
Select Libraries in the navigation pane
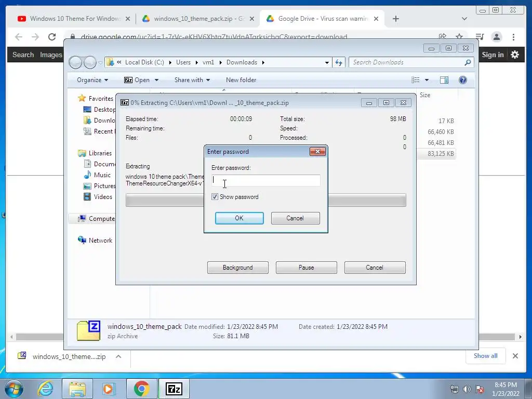coord(100,153)
